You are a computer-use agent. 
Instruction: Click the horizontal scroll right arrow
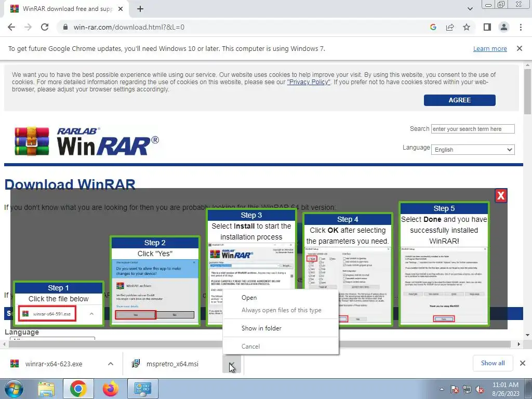[518, 344]
